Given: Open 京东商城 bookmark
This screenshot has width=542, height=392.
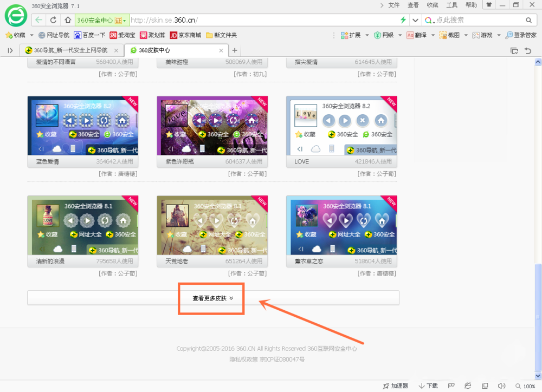Looking at the screenshot, I should [185, 35].
